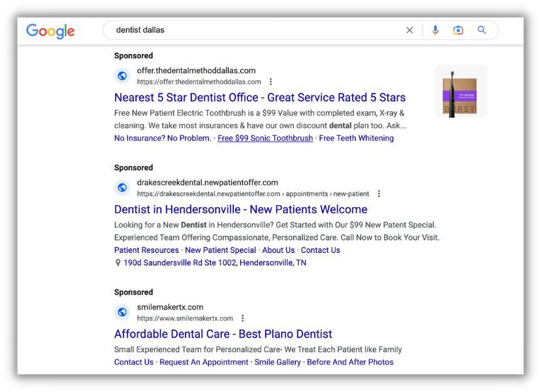Click Sponsored label above thedentalmethoddallas ad
542x392 pixels.
[133, 56]
